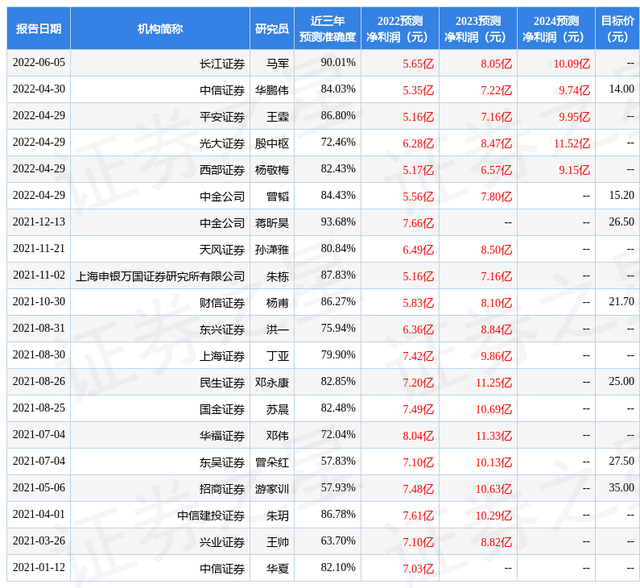Click target price 25.00
Image resolution: width=640 pixels, height=588 pixels.
coord(622,382)
